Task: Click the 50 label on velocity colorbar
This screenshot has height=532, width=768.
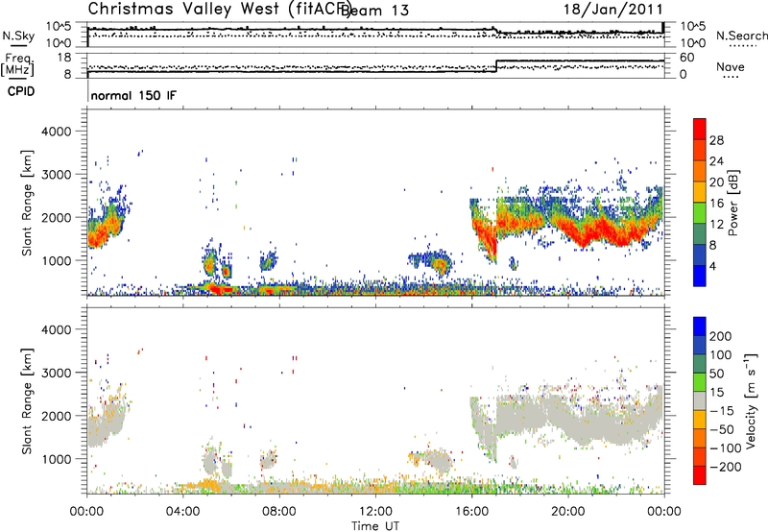Action: click(x=716, y=374)
